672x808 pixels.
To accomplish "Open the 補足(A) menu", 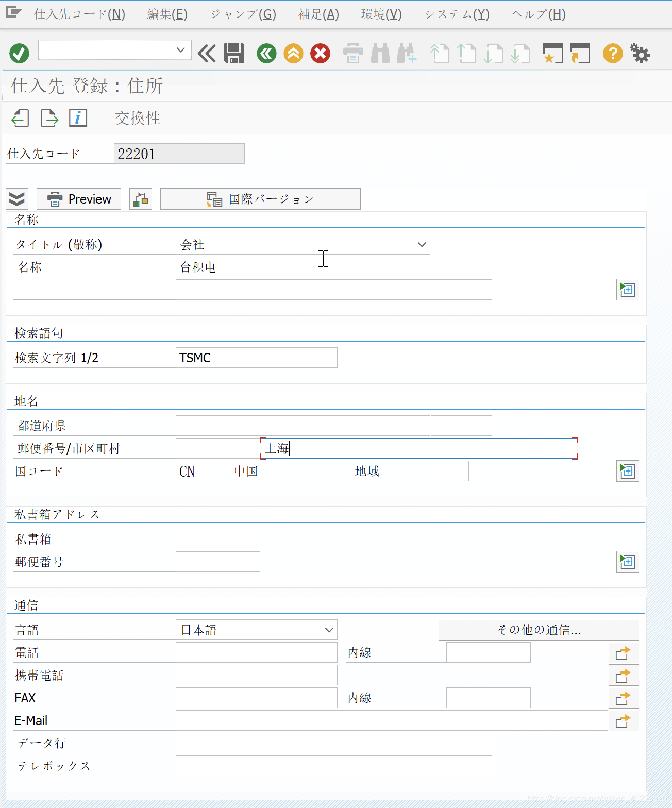I will (x=318, y=14).
